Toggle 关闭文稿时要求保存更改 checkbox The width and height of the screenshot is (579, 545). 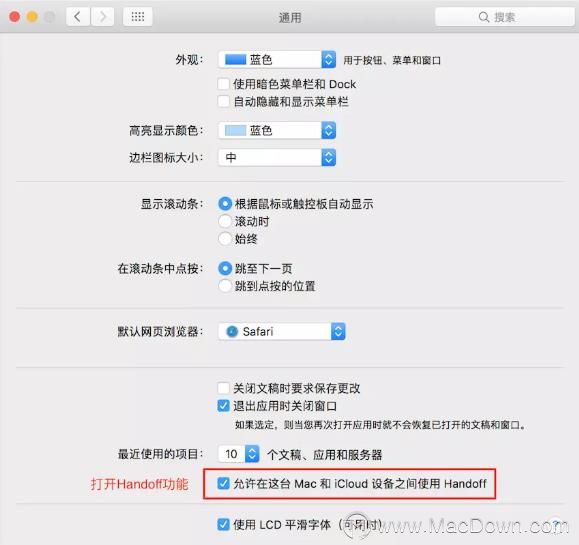[223, 388]
